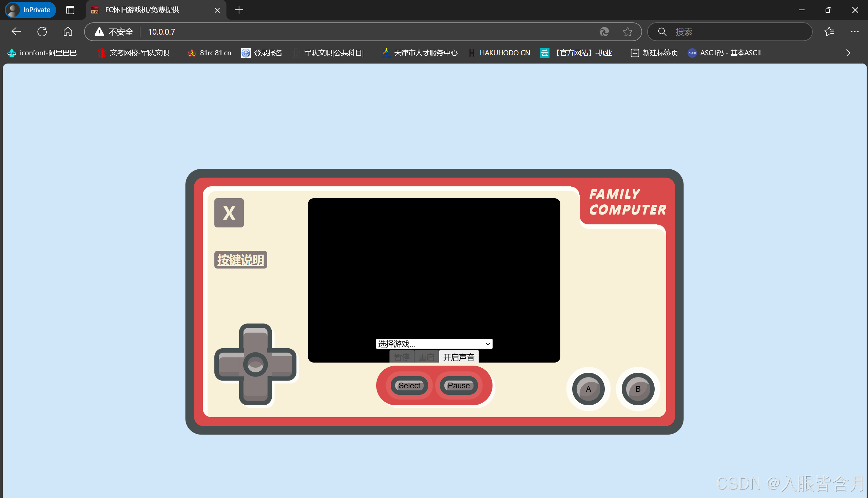The height and width of the screenshot is (498, 868).
Task: Expand bookmarks overflow chevron
Action: (848, 53)
